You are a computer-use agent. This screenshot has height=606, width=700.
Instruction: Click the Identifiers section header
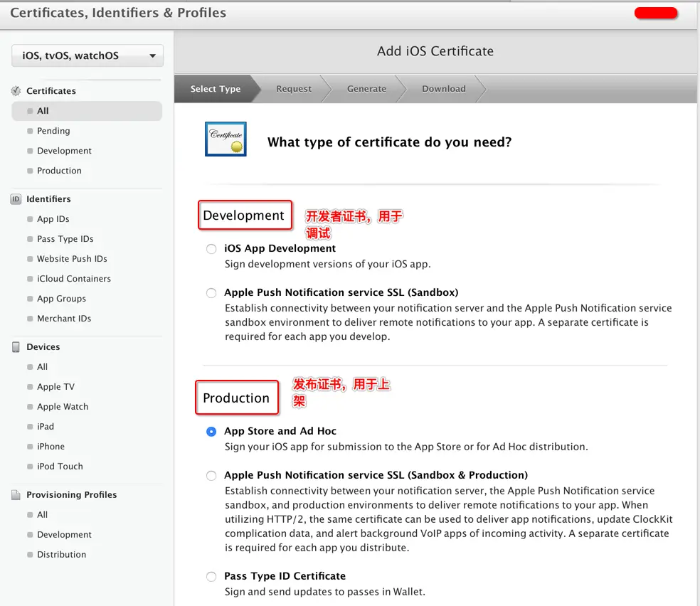click(48, 199)
